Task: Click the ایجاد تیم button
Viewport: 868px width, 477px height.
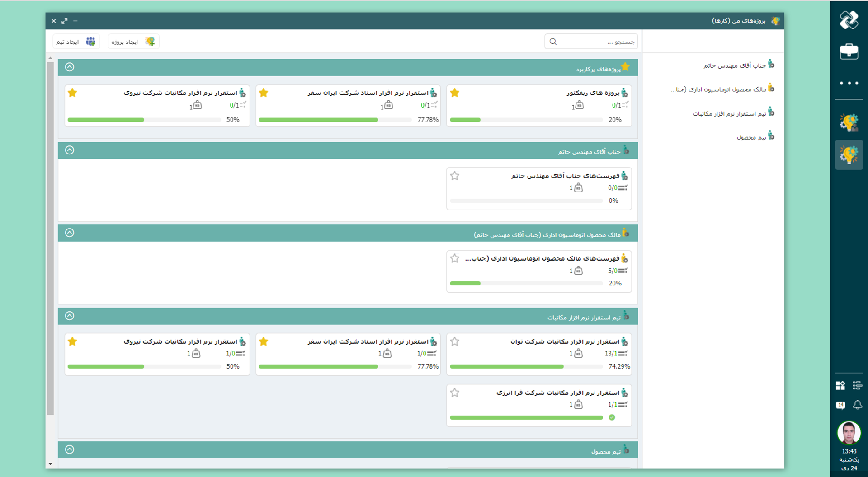Action: point(76,42)
